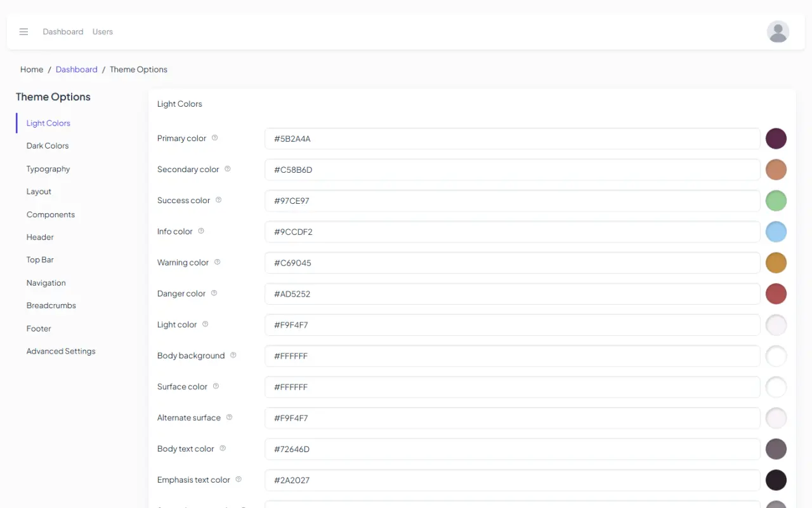Open the hamburger sidebar menu
The image size is (812, 508).
click(x=23, y=32)
